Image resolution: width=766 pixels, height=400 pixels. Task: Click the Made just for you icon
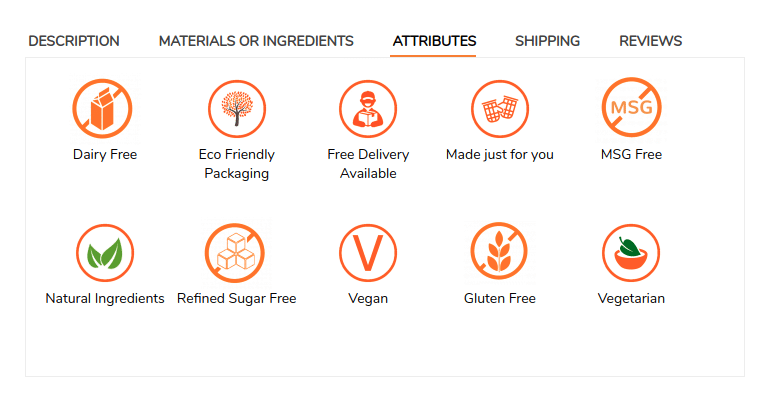tap(499, 108)
